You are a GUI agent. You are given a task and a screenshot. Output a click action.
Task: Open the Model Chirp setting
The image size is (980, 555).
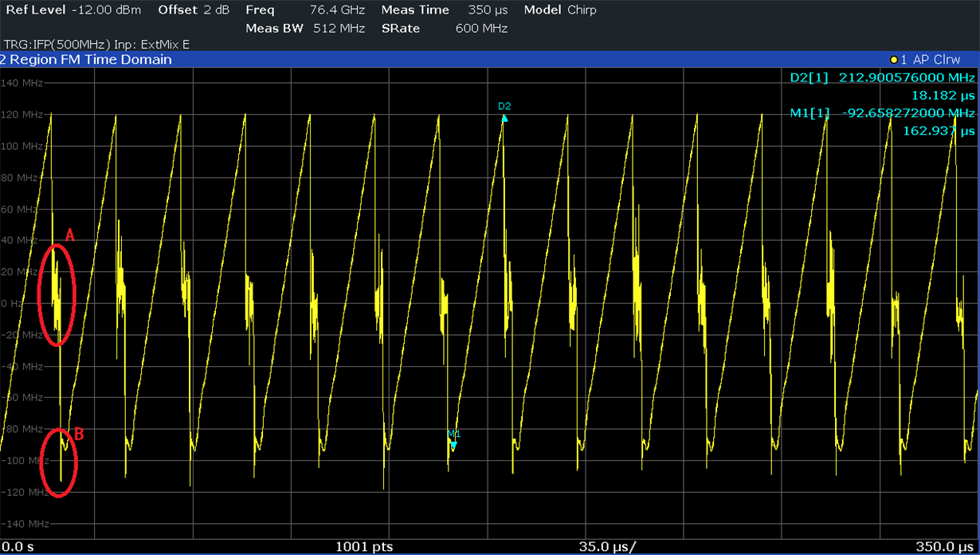pyautogui.click(x=560, y=10)
